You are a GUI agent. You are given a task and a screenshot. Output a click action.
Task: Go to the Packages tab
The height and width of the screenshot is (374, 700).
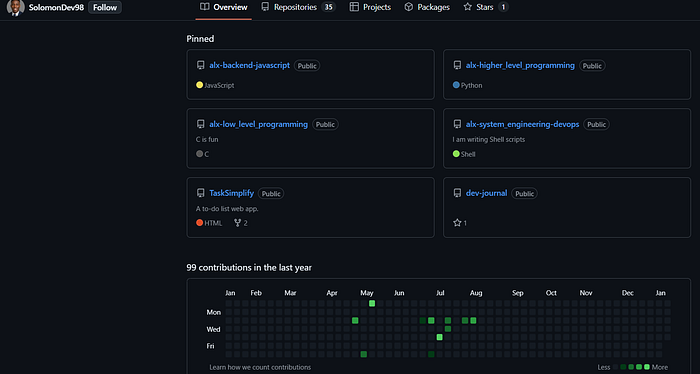pos(427,7)
